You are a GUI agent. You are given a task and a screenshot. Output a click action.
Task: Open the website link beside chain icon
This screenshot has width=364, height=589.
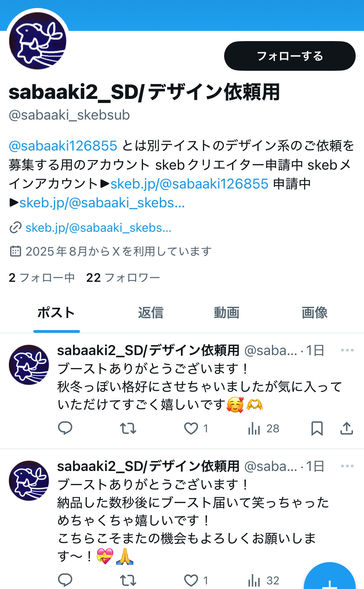point(98,228)
